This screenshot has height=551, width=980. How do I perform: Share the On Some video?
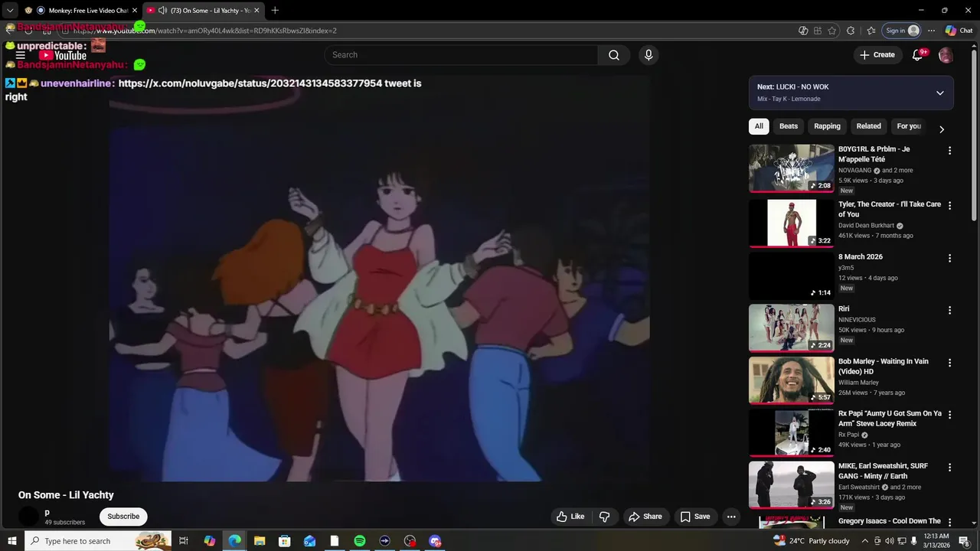pos(645,517)
